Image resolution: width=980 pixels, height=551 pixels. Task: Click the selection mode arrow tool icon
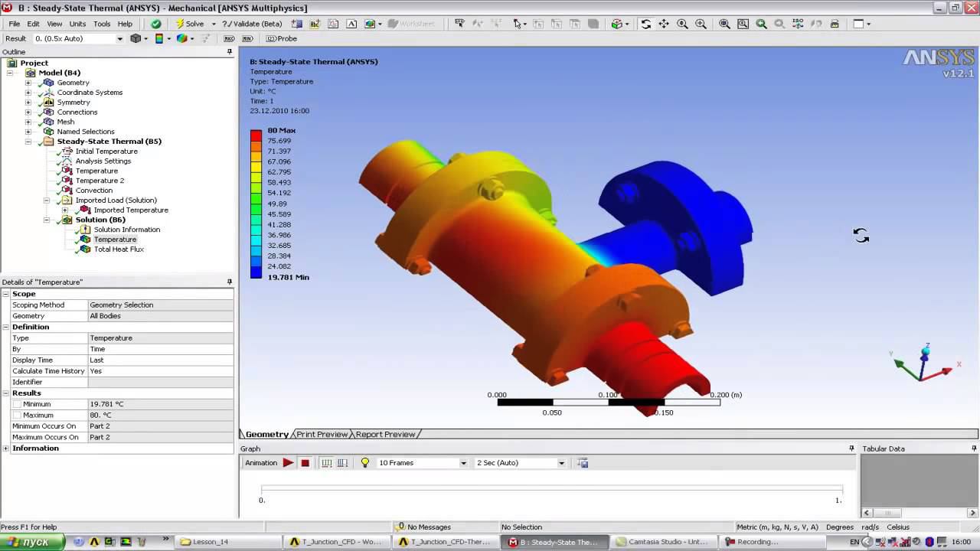point(518,24)
